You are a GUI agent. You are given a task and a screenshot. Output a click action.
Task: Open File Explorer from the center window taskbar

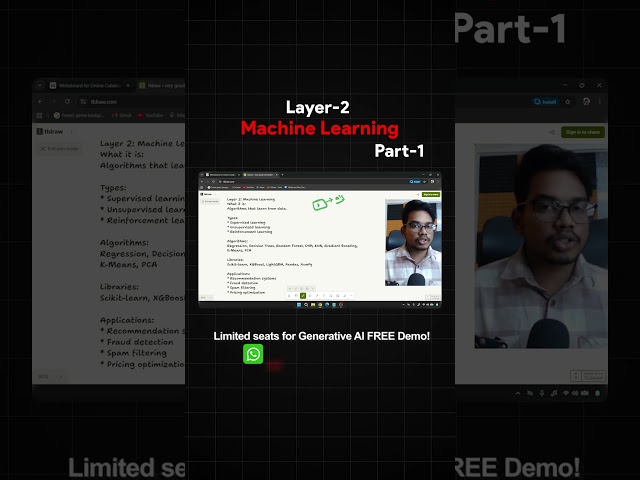[x=313, y=304]
